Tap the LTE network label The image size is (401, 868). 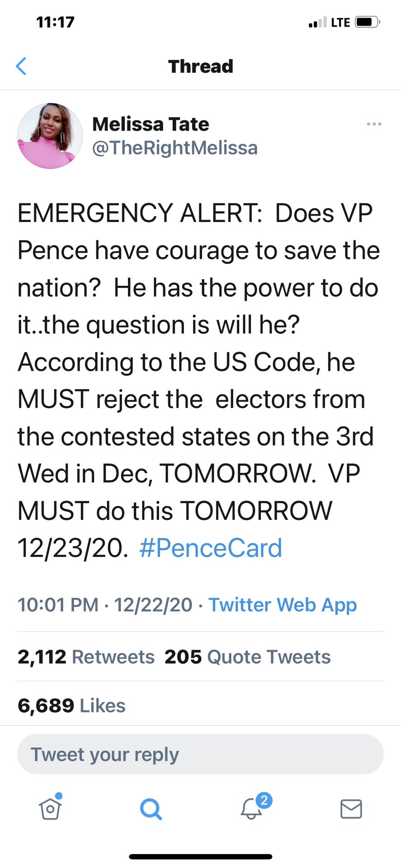(x=340, y=21)
